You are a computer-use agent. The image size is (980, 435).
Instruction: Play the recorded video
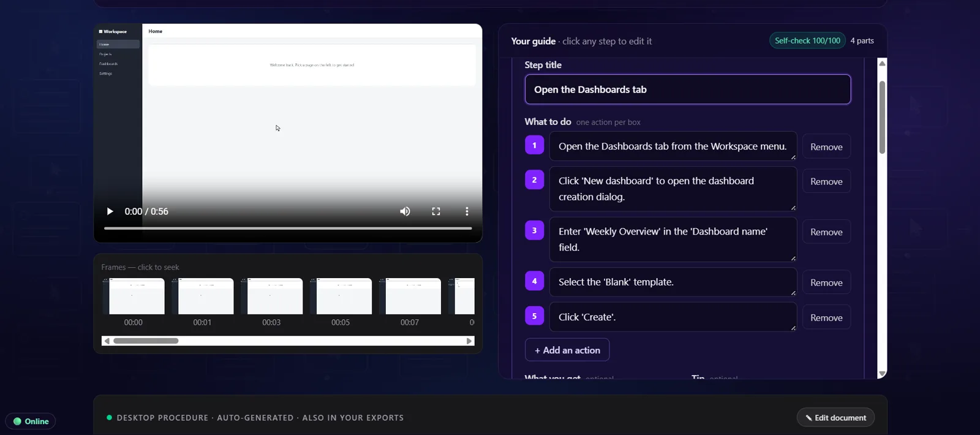110,211
